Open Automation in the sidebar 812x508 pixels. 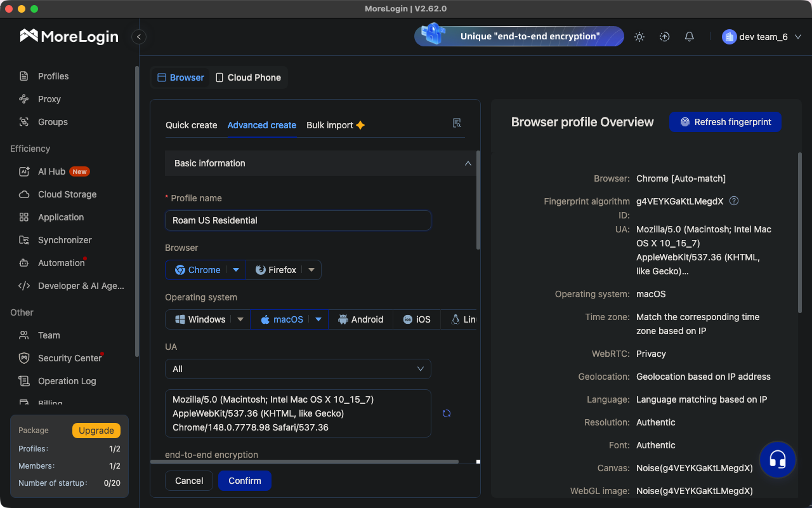pyautogui.click(x=61, y=263)
